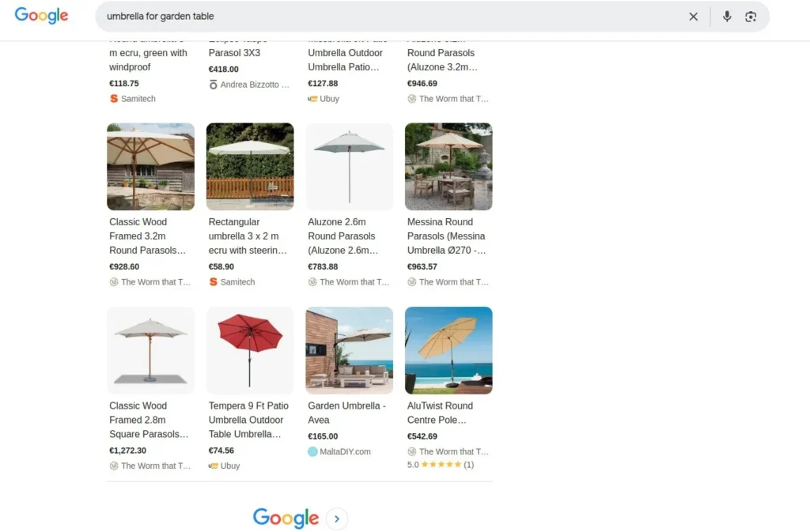The height and width of the screenshot is (532, 810).
Task: Start voice search with microphone icon
Action: pos(727,17)
